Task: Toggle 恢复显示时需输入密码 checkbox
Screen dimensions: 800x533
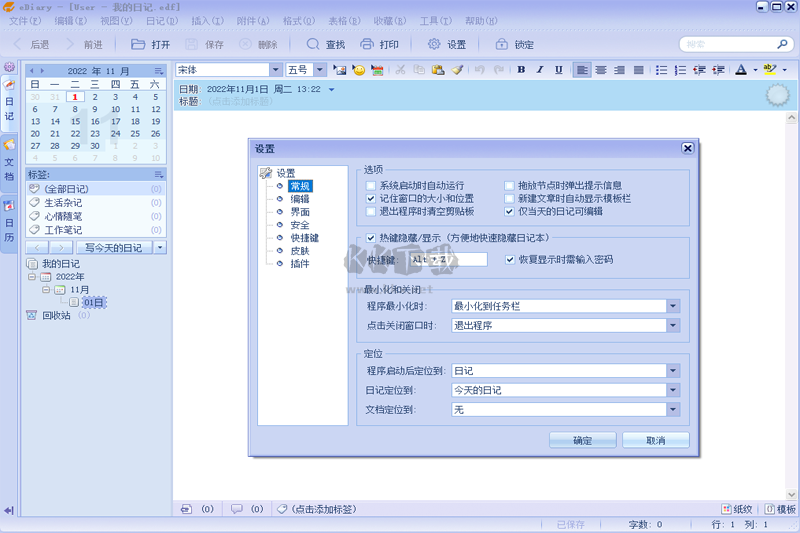Action: click(x=510, y=260)
